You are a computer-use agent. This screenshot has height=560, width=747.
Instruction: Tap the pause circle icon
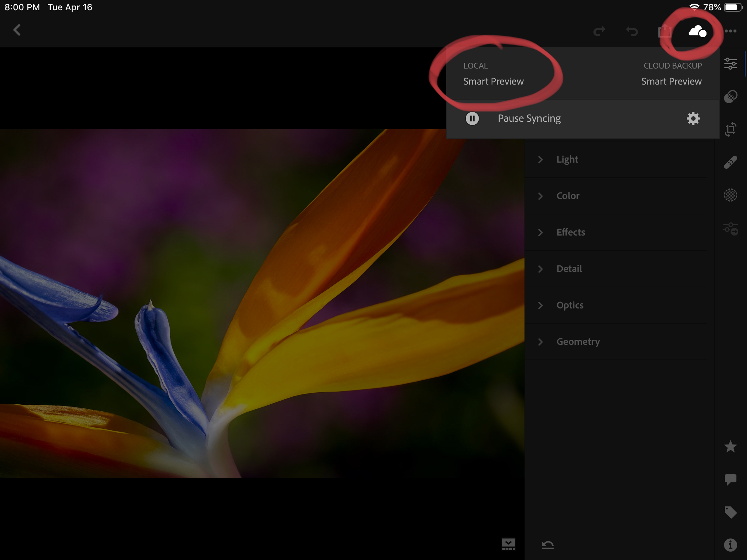coord(472,118)
